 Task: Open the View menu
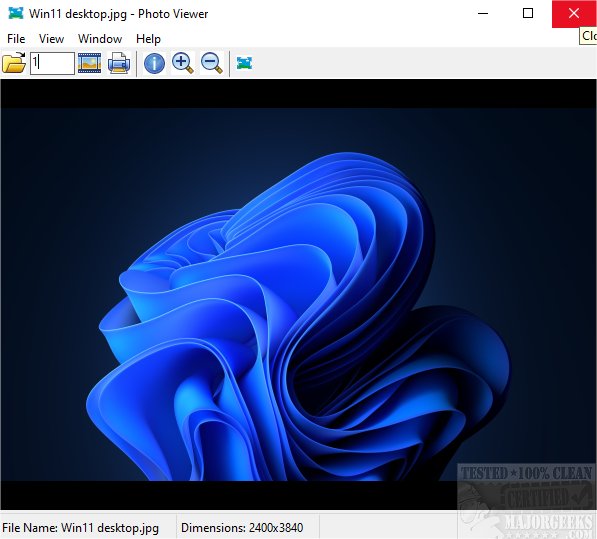[51, 39]
